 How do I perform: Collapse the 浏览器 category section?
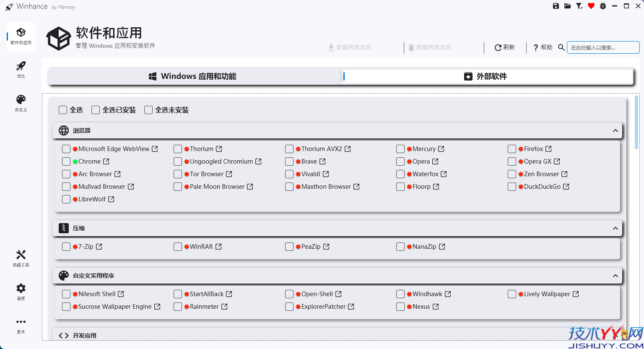[615, 131]
